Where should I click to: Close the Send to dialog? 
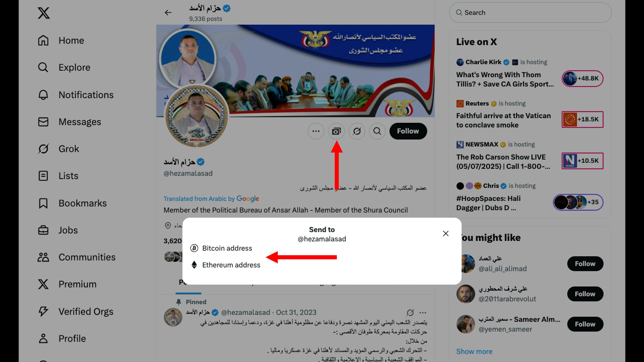pos(445,234)
